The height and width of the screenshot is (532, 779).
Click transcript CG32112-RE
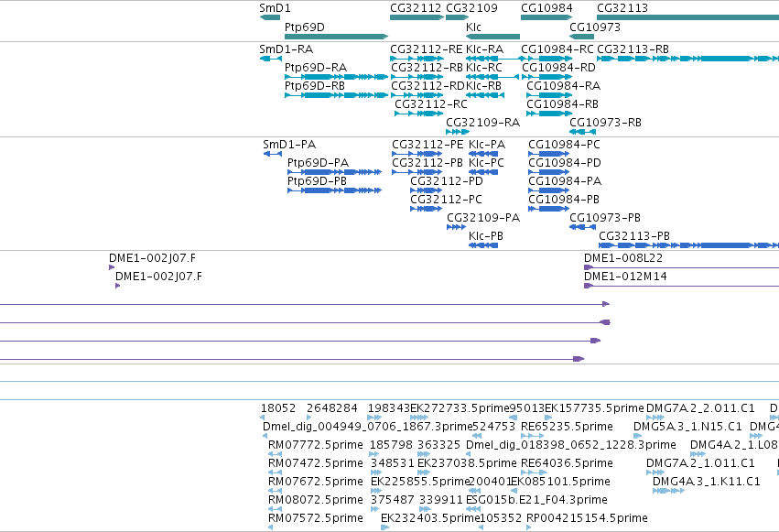417,59
